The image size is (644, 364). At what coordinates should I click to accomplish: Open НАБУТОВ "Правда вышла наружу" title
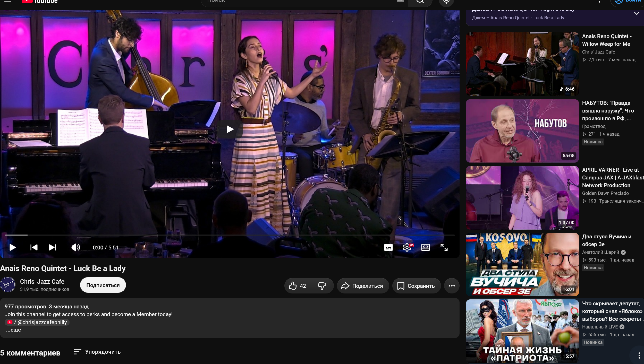pos(608,111)
